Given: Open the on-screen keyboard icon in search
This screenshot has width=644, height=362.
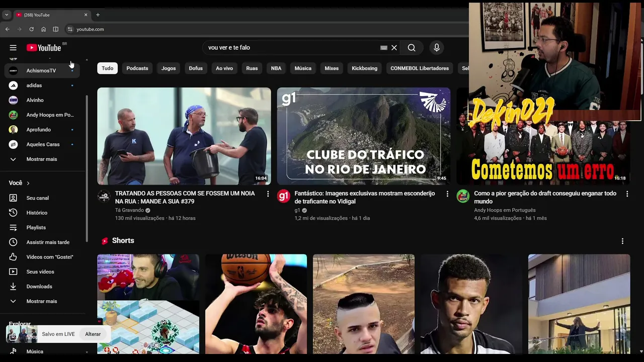Looking at the screenshot, I should (x=384, y=48).
